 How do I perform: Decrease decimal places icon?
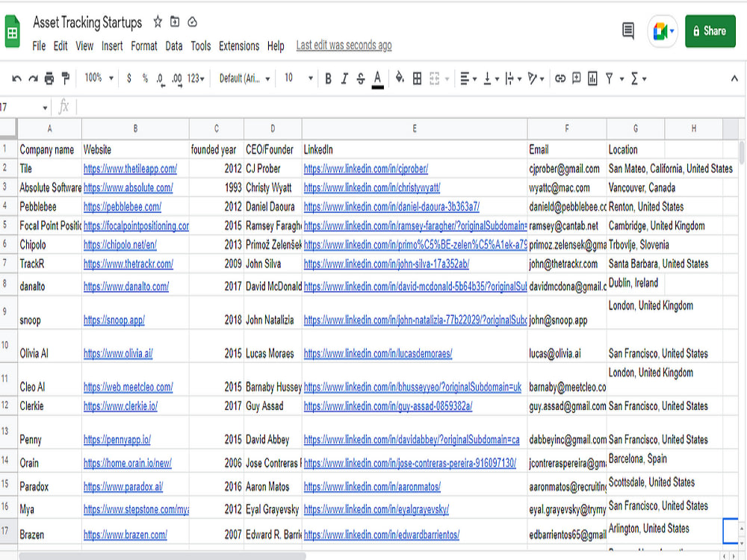pos(161,79)
